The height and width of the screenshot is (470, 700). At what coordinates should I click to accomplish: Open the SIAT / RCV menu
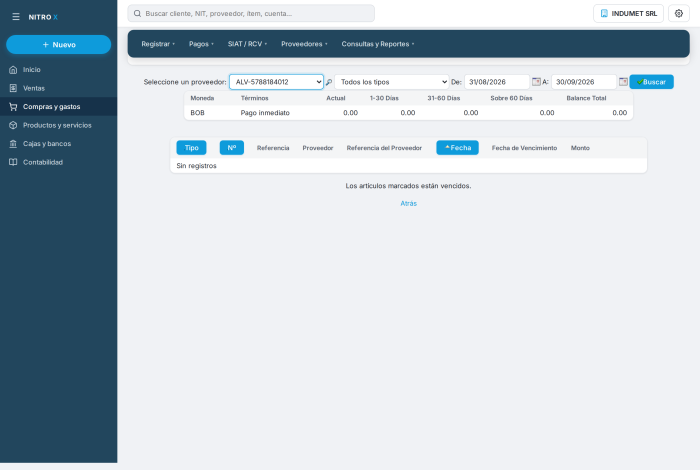click(x=247, y=44)
